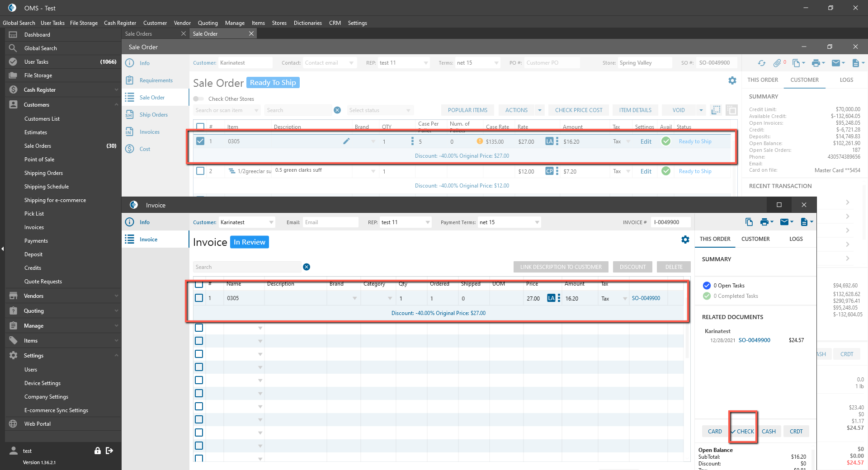Viewport: 868px width, 470px height.
Task: Open the Invoice Customer dropdown
Action: [x=271, y=222]
